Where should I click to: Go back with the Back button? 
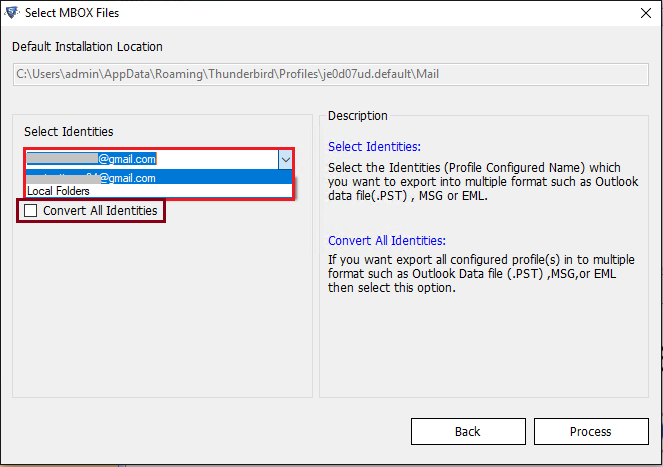[468, 431]
